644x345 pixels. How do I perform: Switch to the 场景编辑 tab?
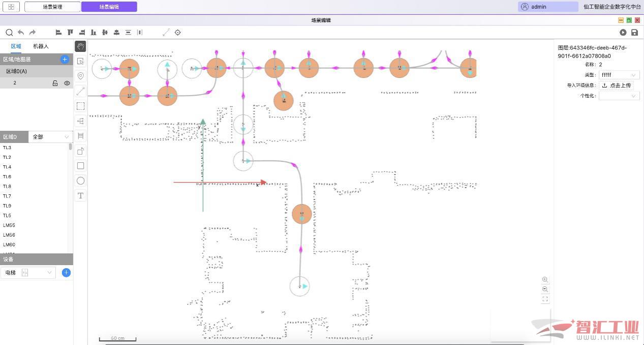(x=109, y=7)
